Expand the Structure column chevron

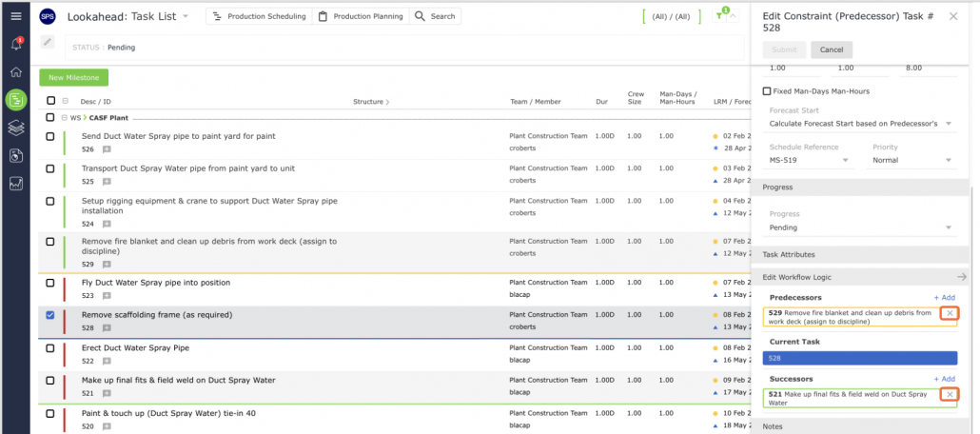[387, 101]
